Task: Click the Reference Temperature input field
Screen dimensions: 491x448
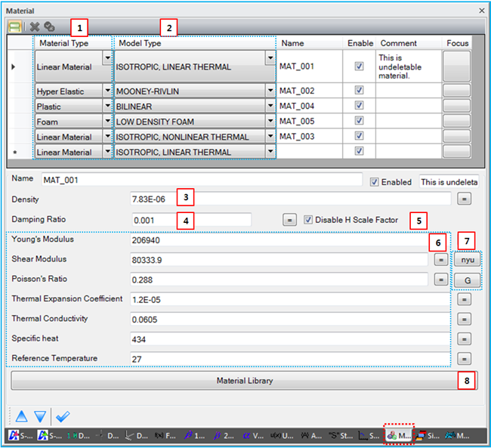Action: [291, 359]
